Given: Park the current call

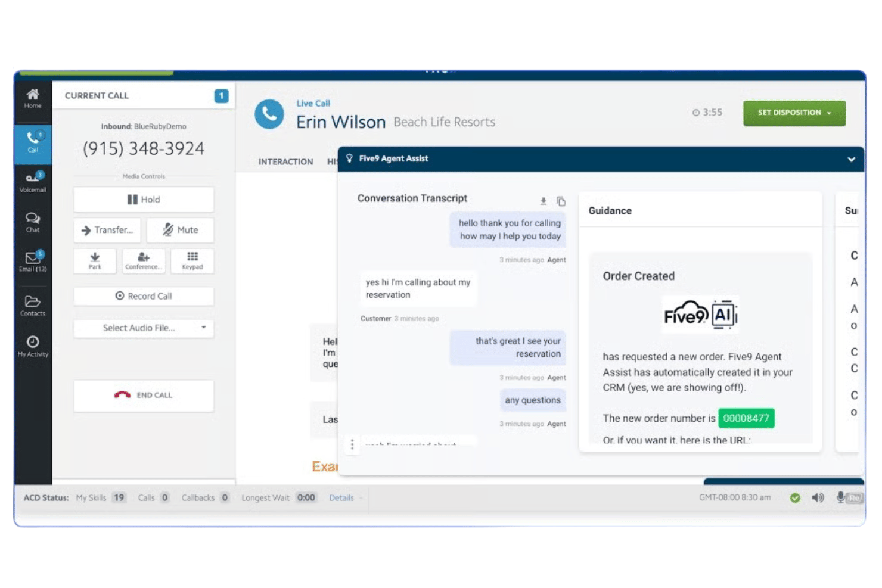Looking at the screenshot, I should click(x=95, y=261).
